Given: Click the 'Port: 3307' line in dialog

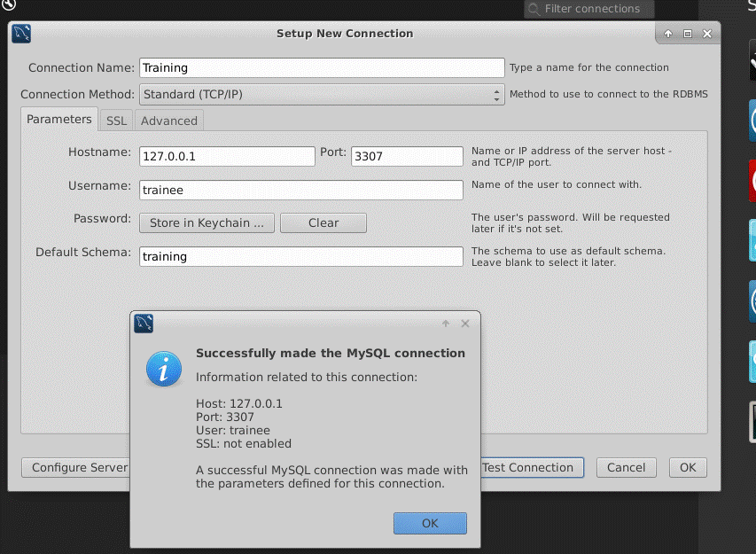Looking at the screenshot, I should click(225, 417).
